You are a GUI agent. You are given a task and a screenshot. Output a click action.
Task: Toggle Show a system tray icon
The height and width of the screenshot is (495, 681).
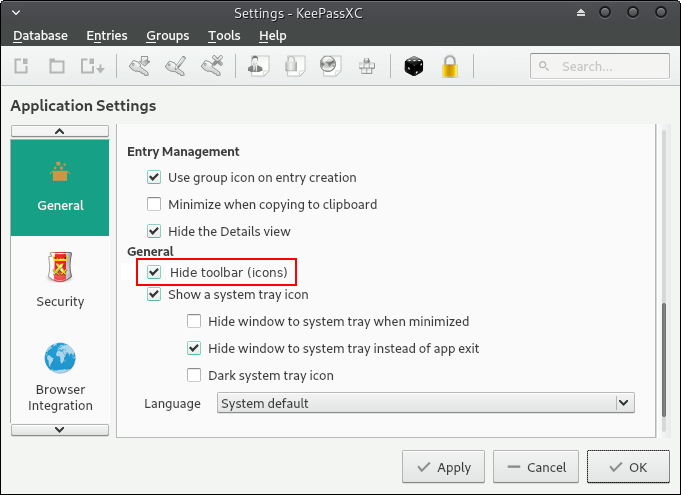[x=154, y=294]
